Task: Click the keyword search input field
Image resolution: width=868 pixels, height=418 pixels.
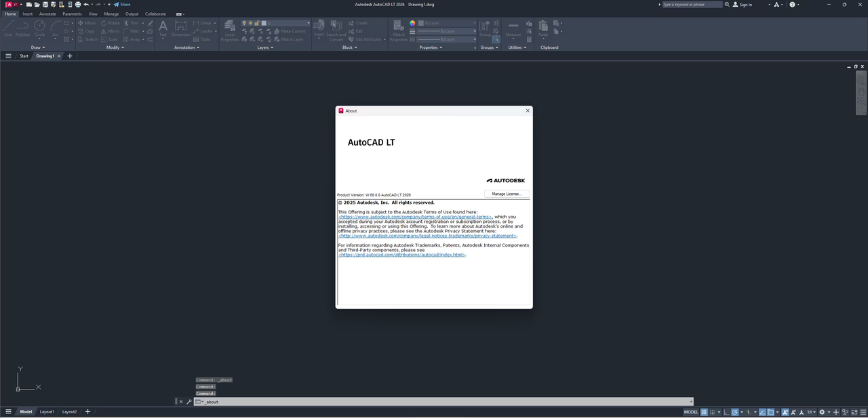Action: pyautogui.click(x=691, y=4)
